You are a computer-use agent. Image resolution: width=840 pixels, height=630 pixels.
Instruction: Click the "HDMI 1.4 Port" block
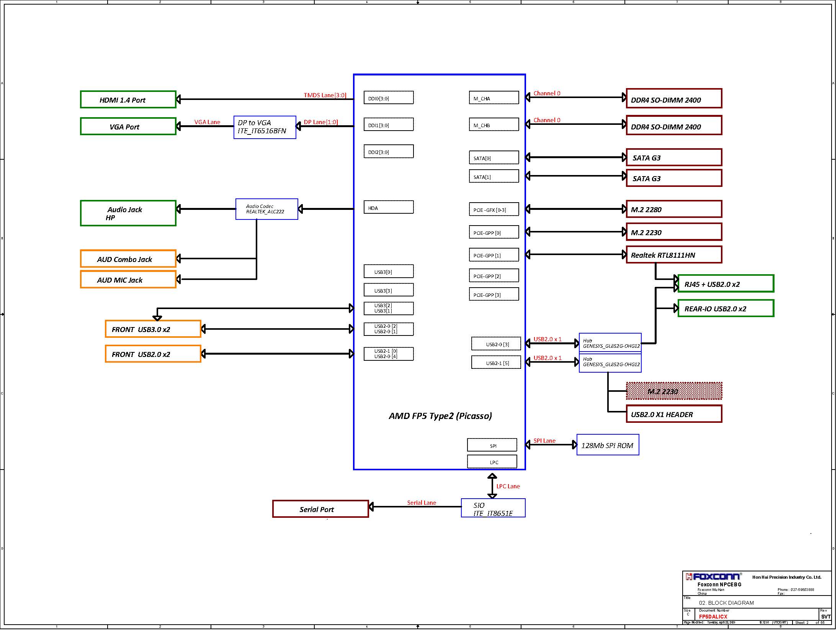128,100
